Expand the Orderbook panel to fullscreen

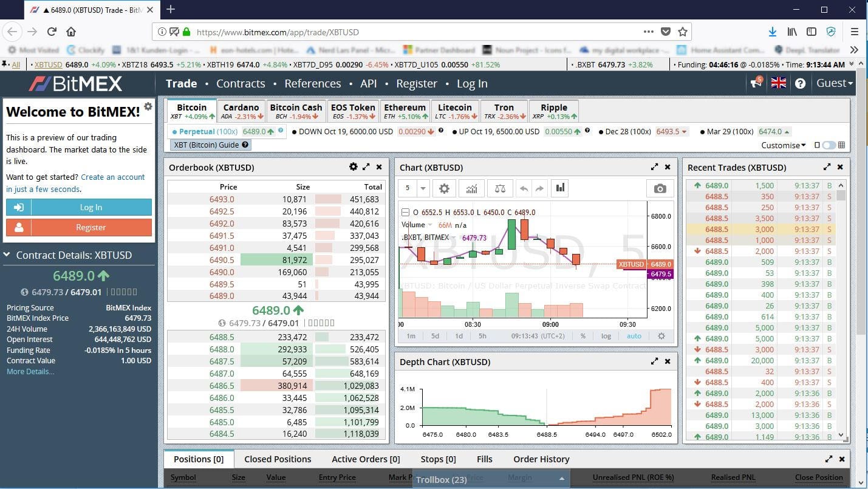[366, 167]
